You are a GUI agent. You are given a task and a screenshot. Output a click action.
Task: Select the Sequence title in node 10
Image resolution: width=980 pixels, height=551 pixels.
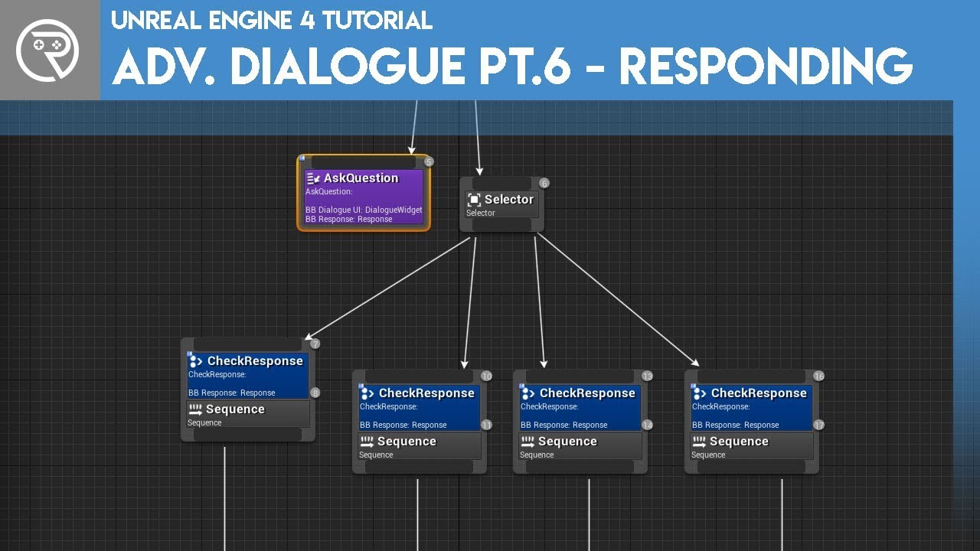[x=407, y=442]
